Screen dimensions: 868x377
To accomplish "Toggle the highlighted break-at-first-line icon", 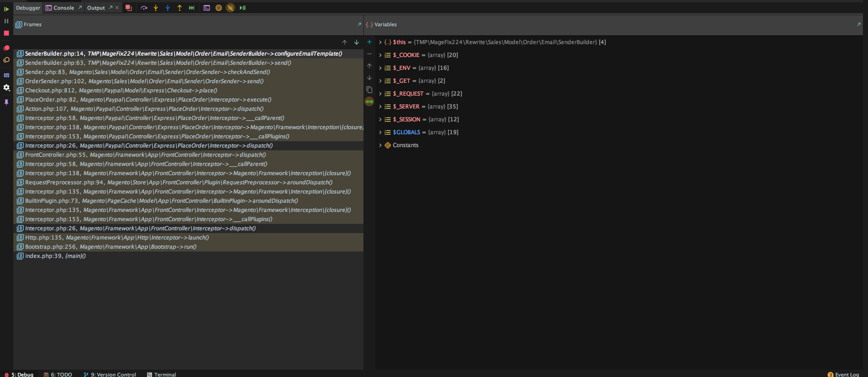I will tap(231, 8).
